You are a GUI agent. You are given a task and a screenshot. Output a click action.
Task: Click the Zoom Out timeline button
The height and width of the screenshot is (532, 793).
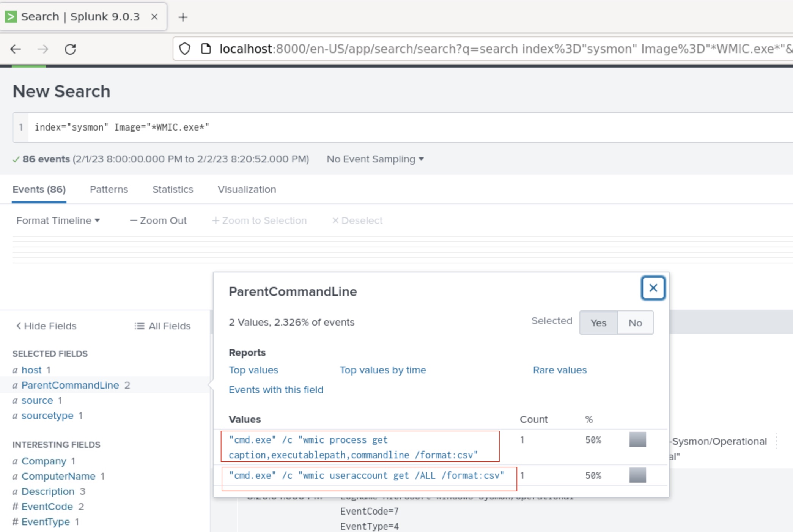(158, 220)
